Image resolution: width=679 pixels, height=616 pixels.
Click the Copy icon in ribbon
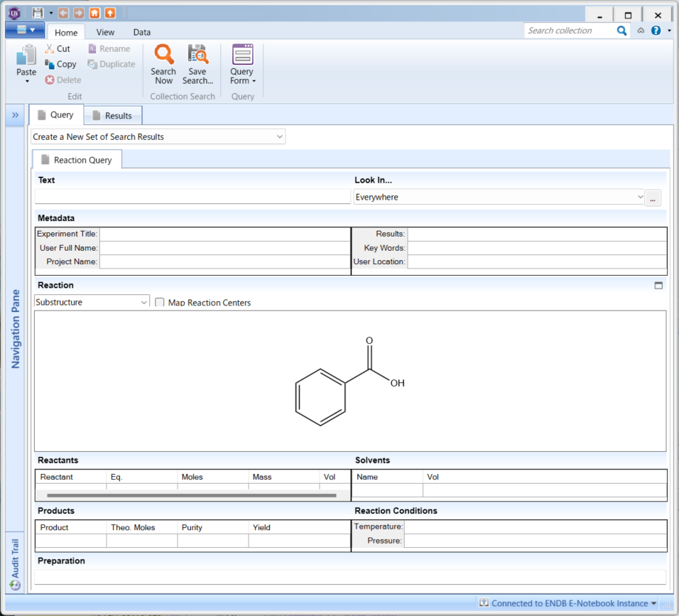pyautogui.click(x=50, y=65)
